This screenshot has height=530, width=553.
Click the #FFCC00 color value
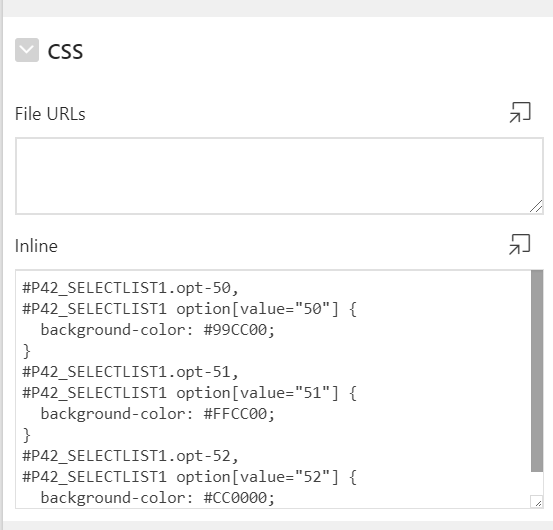[235, 414]
